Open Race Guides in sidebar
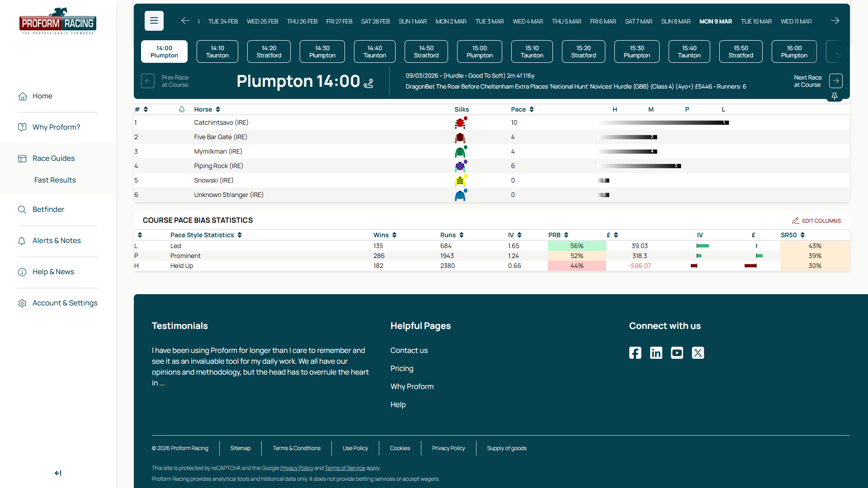868x488 pixels. 53,159
